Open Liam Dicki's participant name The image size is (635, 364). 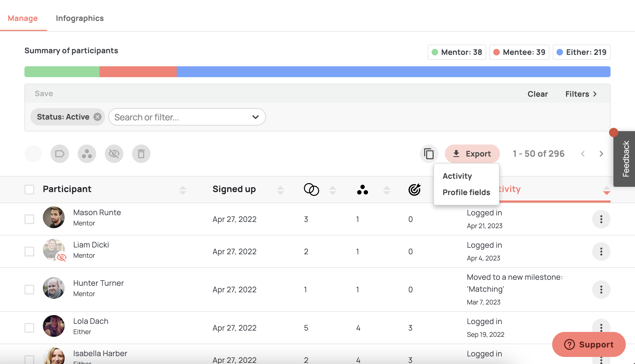91,245
